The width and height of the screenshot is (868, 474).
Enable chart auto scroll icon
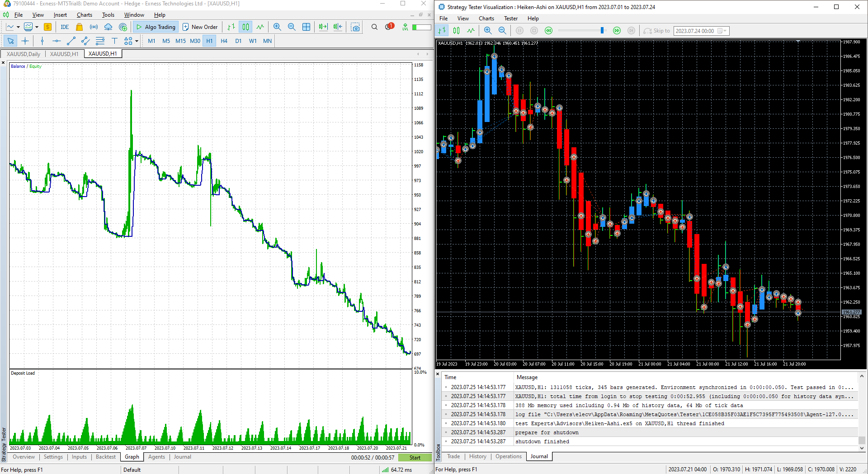(x=323, y=27)
